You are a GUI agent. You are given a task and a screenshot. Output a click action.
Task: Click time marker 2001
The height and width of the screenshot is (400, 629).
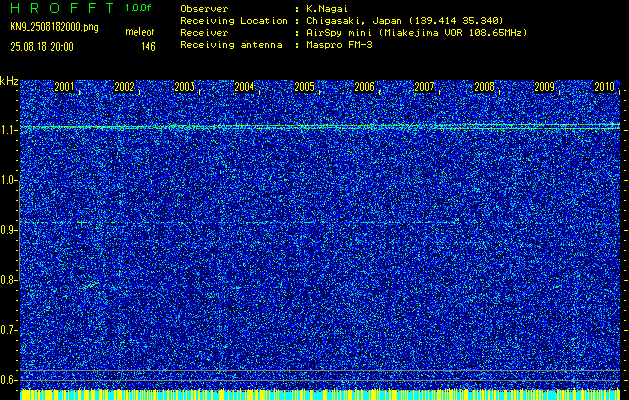[x=64, y=87]
